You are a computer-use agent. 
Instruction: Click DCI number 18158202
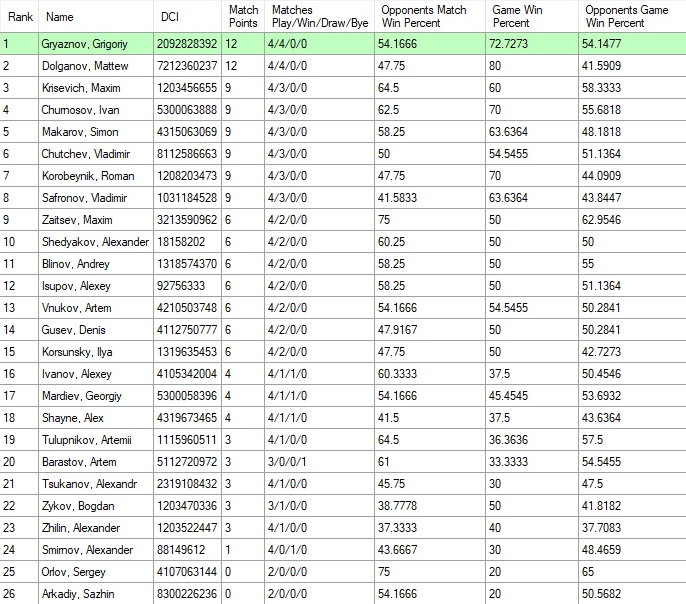tap(181, 242)
